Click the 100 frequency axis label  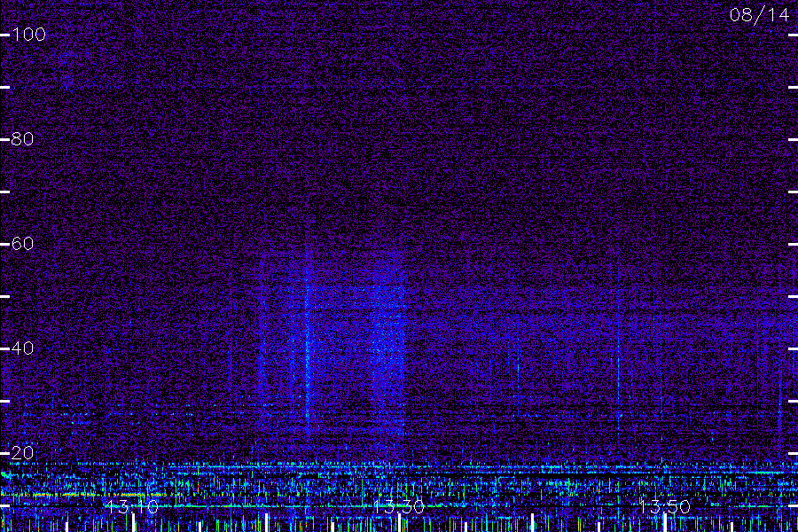(x=28, y=35)
